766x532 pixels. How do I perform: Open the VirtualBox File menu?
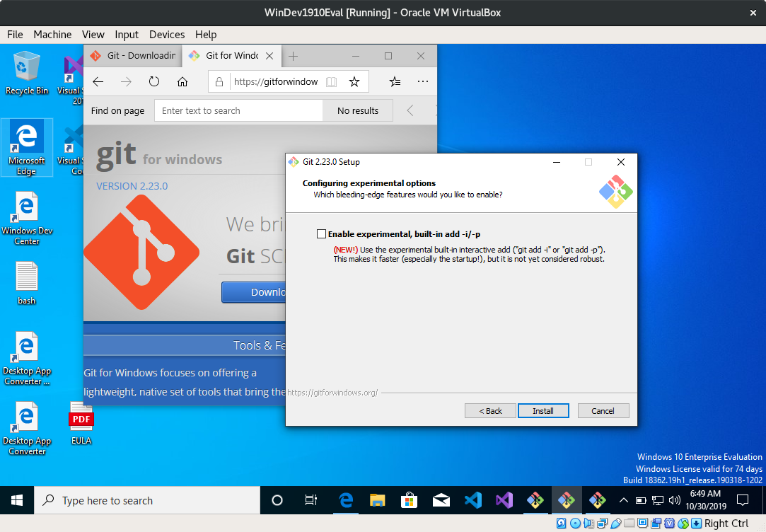coord(15,35)
